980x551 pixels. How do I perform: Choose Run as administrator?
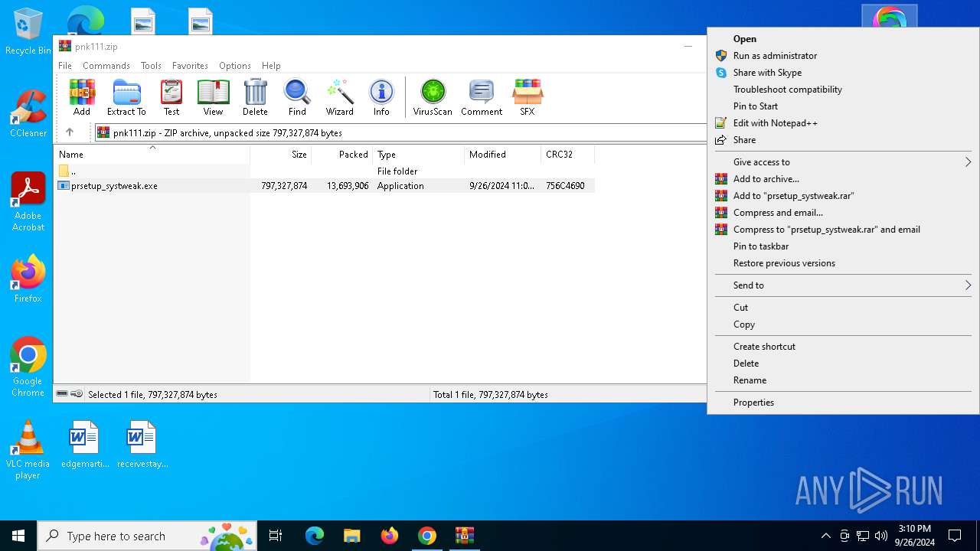tap(843, 55)
